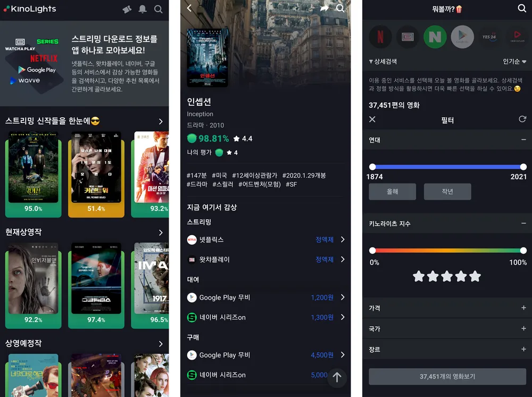Viewport: 532px width, 397px height.
Task: Open 상세검색 dropdown
Action: 383,61
